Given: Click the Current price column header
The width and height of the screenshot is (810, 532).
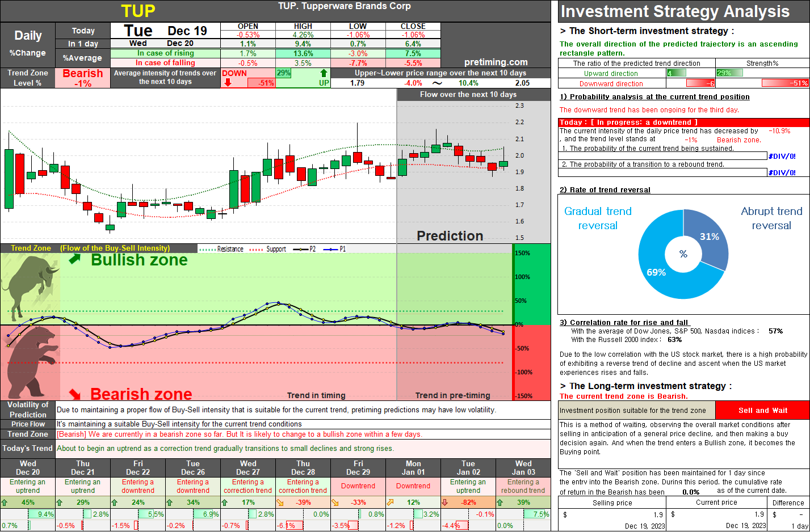Looking at the screenshot, I should 716,503.
